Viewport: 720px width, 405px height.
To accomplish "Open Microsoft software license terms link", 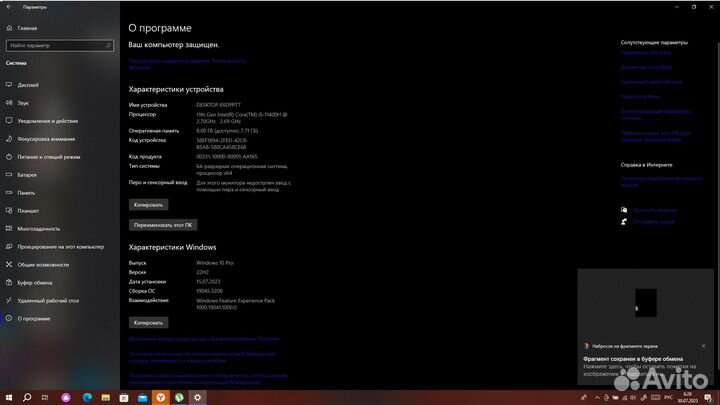I will (208, 378).
